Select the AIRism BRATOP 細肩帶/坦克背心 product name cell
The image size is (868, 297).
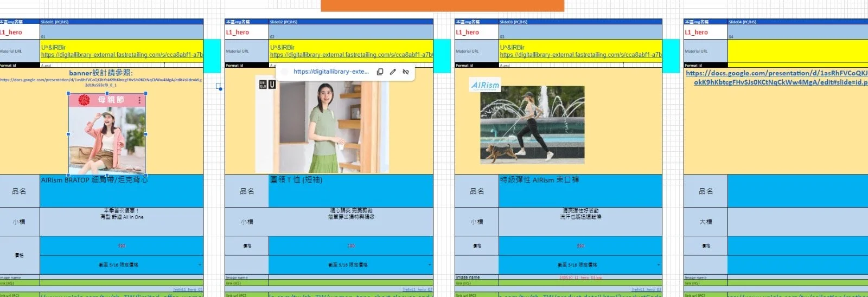[122, 191]
